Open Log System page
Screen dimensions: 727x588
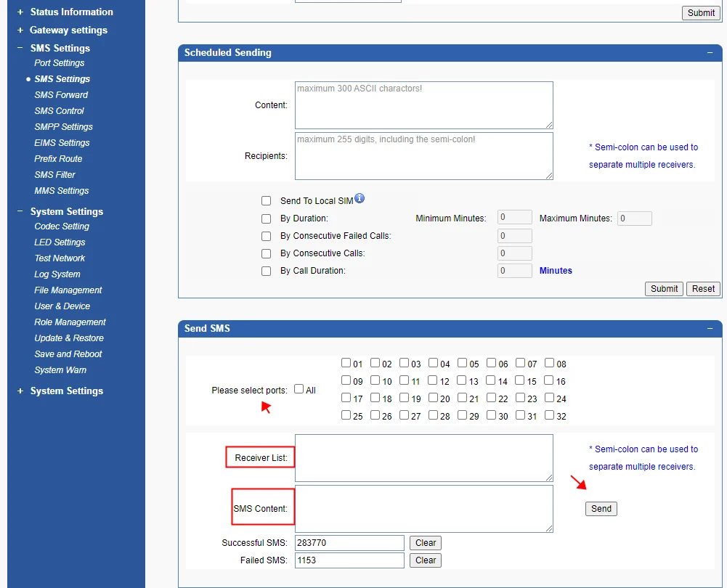click(x=57, y=274)
